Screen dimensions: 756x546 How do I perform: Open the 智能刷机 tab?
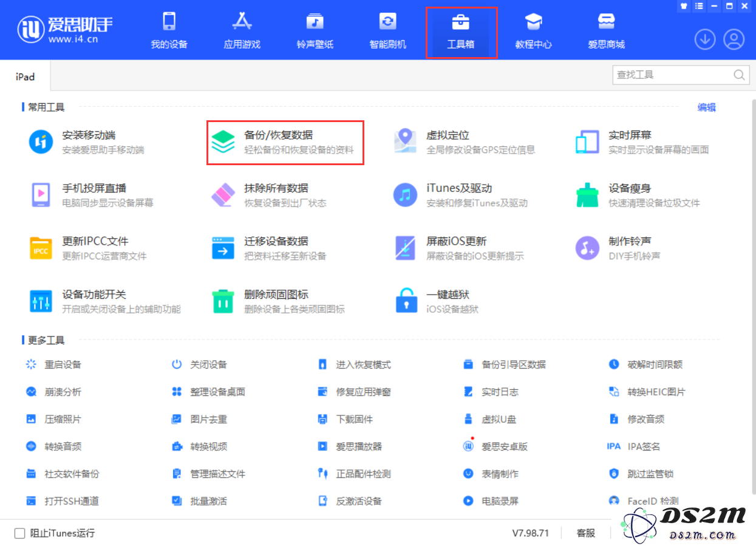[388, 30]
